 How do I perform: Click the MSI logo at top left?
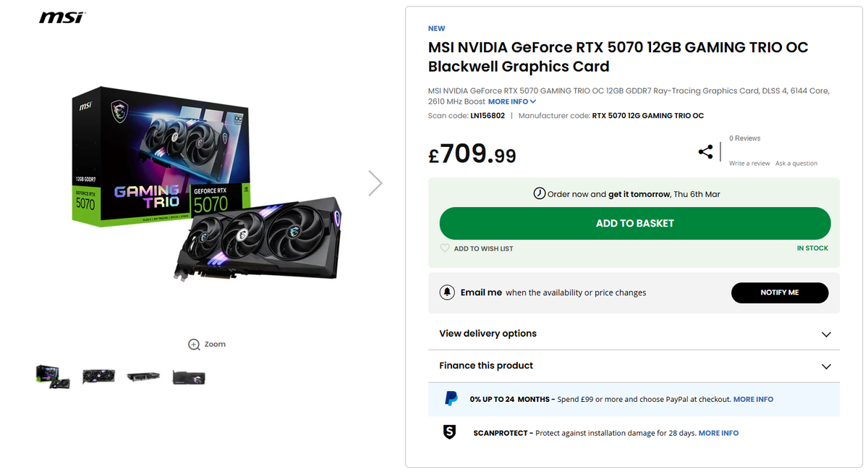point(61,16)
